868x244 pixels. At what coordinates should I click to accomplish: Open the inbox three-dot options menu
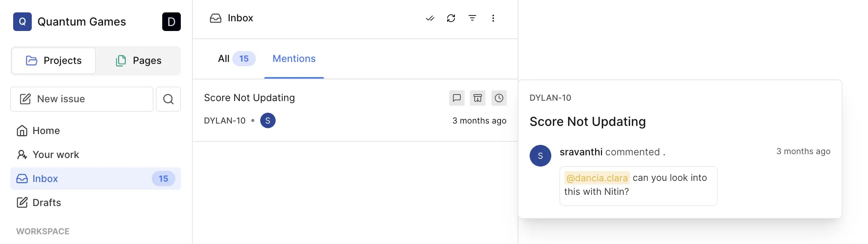[x=493, y=18]
